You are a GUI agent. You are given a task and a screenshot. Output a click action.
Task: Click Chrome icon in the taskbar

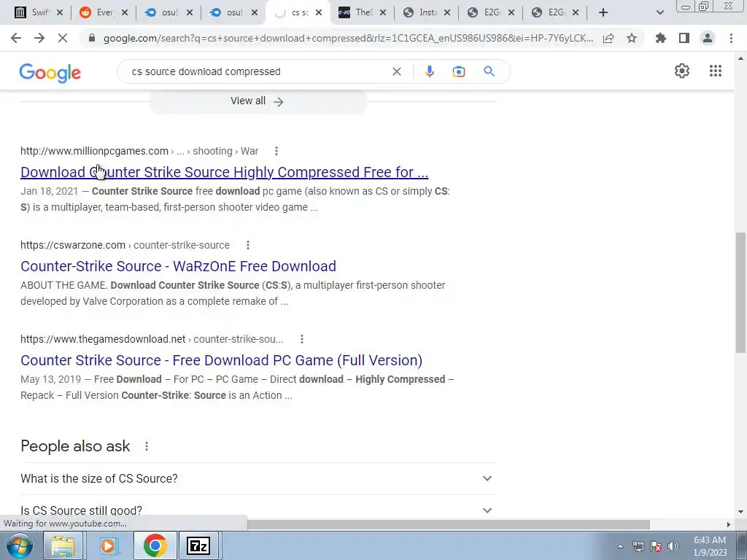click(155, 545)
